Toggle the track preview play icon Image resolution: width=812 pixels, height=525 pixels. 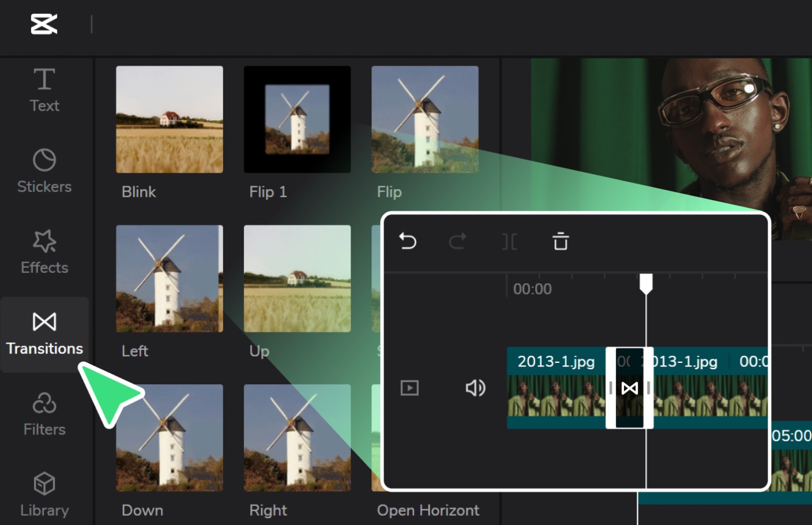(409, 388)
